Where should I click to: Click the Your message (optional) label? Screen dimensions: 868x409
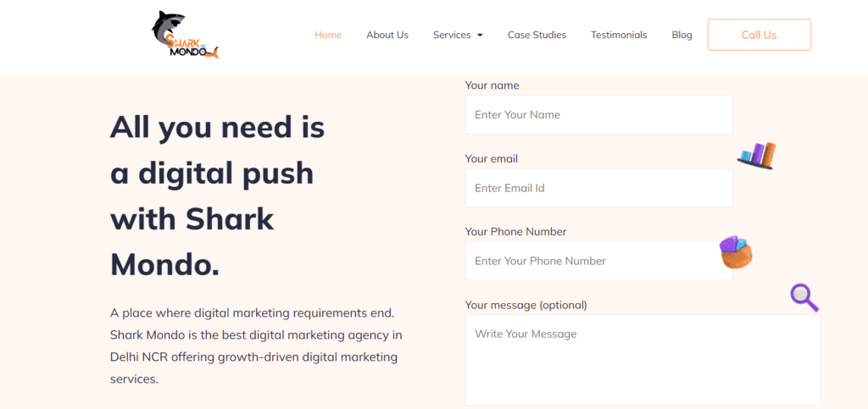click(x=526, y=305)
